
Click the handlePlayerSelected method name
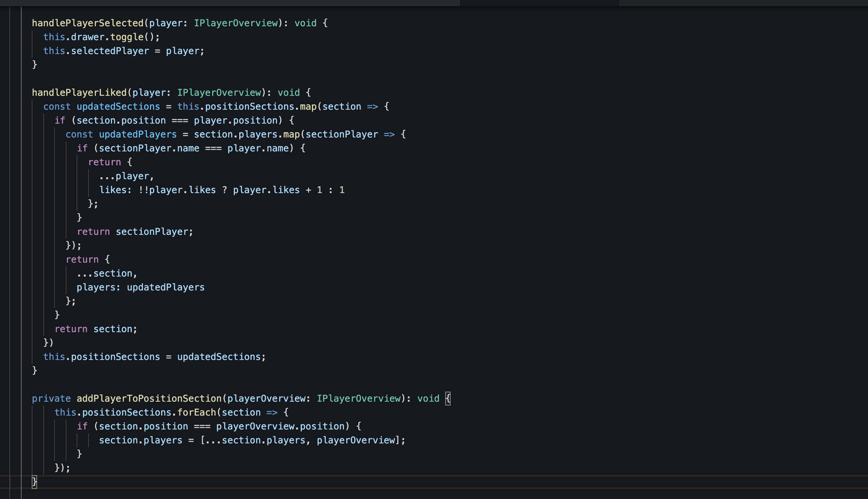click(x=87, y=23)
